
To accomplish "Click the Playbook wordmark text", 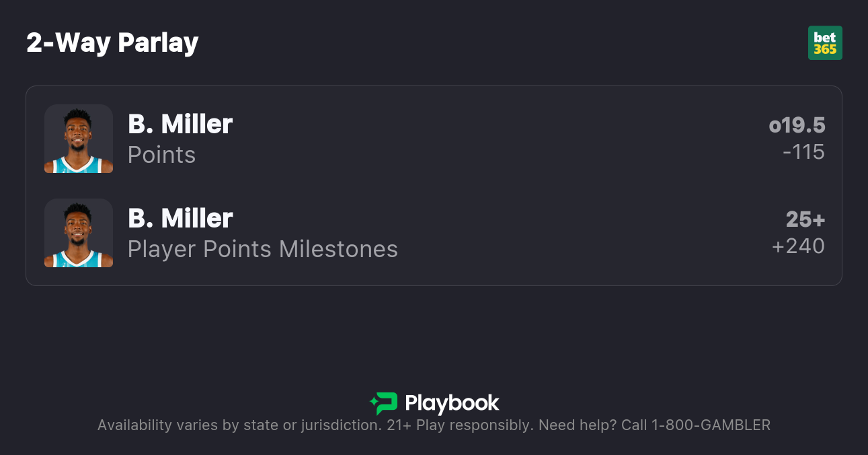I will click(452, 403).
